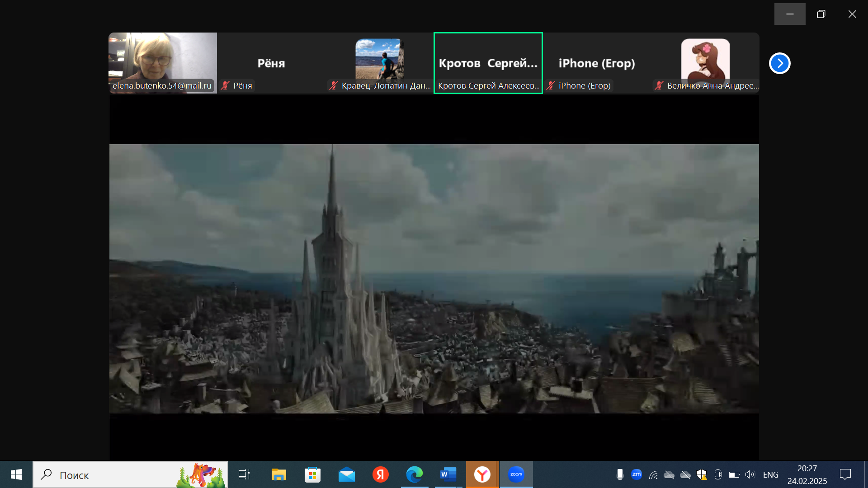Viewport: 868px width, 488px height.
Task: Open the Mail app on the taskbar
Action: (x=347, y=474)
